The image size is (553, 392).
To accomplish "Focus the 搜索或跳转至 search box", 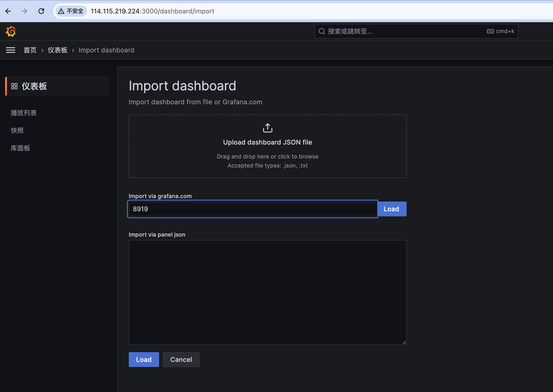I will [416, 31].
